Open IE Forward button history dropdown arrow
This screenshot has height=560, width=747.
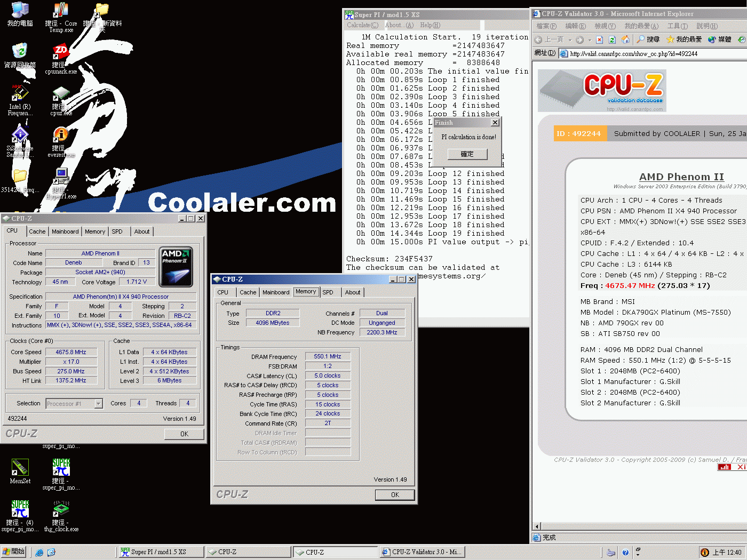coord(590,40)
